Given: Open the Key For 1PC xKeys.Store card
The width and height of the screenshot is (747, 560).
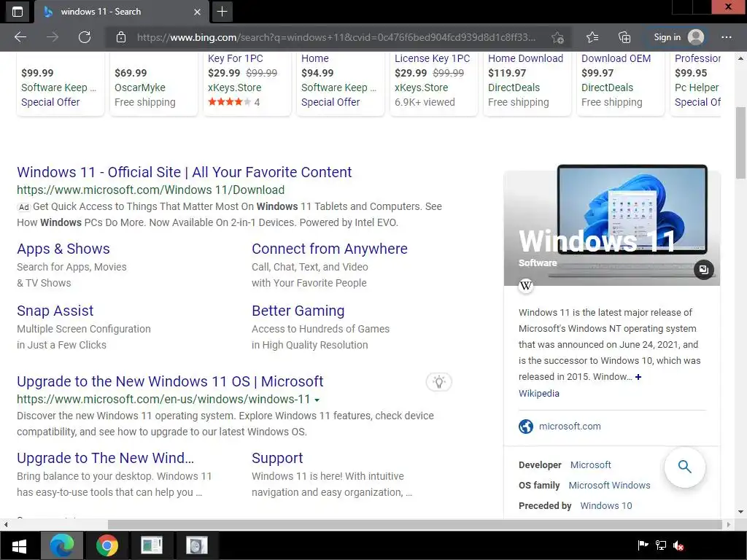Looking at the screenshot, I should pyautogui.click(x=247, y=84).
